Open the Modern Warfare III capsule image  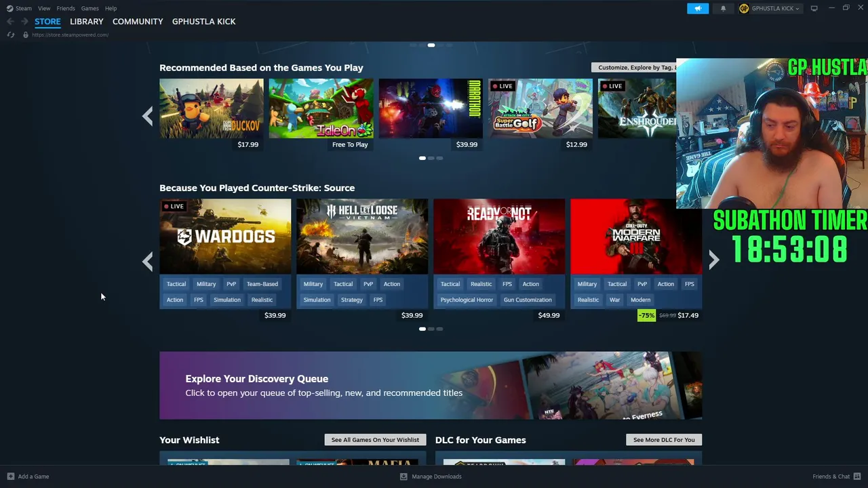(x=636, y=237)
